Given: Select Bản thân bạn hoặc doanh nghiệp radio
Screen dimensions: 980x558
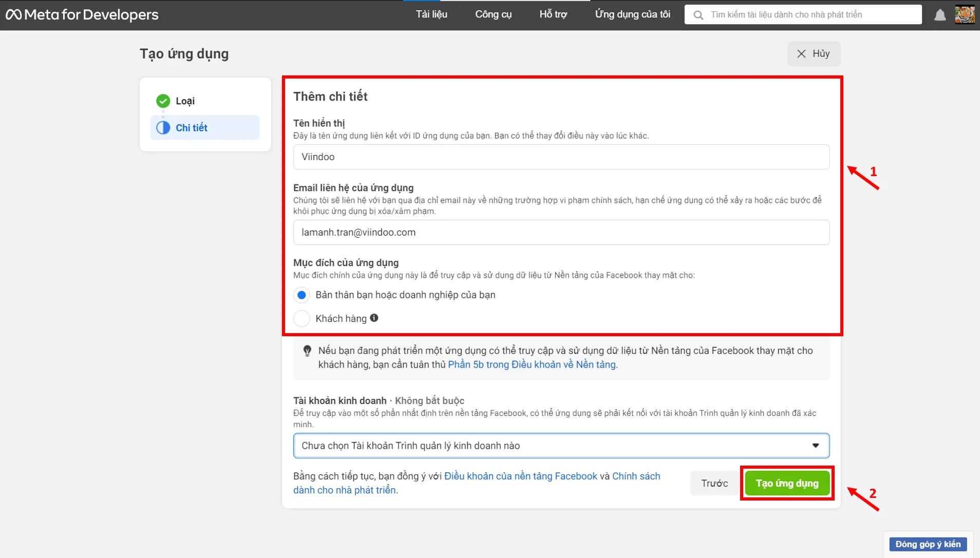Looking at the screenshot, I should click(x=301, y=295).
